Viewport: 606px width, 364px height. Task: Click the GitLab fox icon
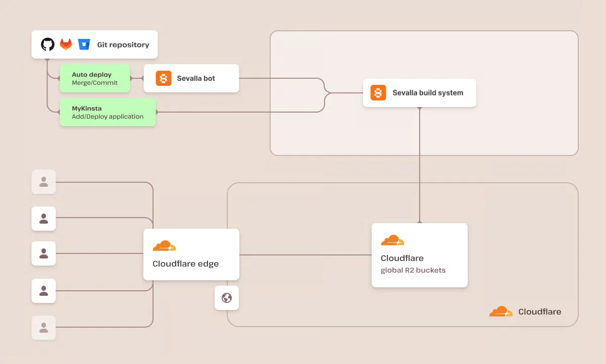pyautogui.click(x=66, y=44)
